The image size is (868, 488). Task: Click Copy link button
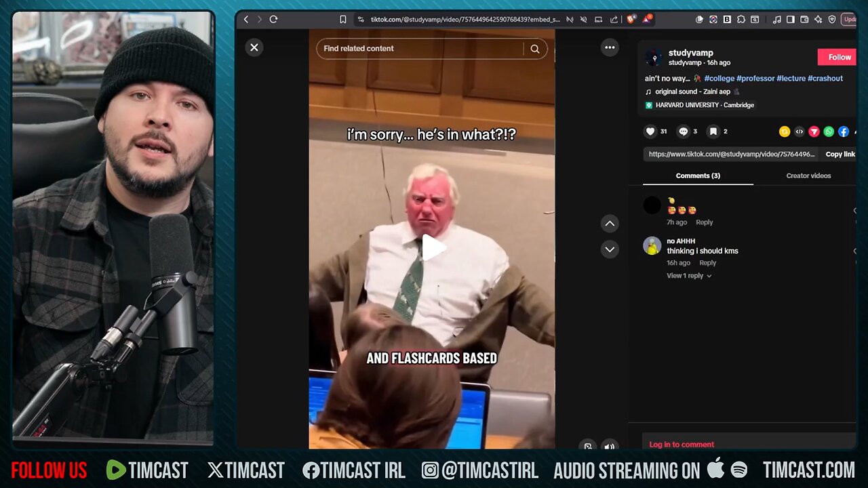[x=840, y=155]
